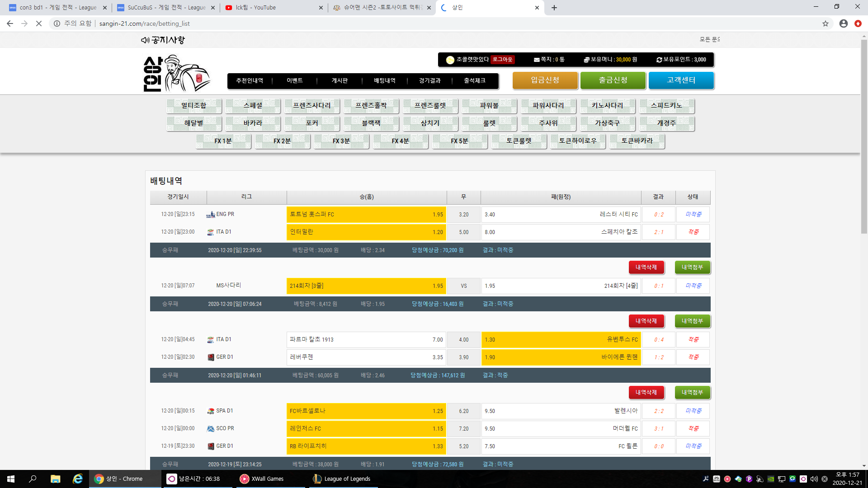The width and height of the screenshot is (868, 488).
Task: Open Internet Explorer from taskbar
Action: (78, 479)
